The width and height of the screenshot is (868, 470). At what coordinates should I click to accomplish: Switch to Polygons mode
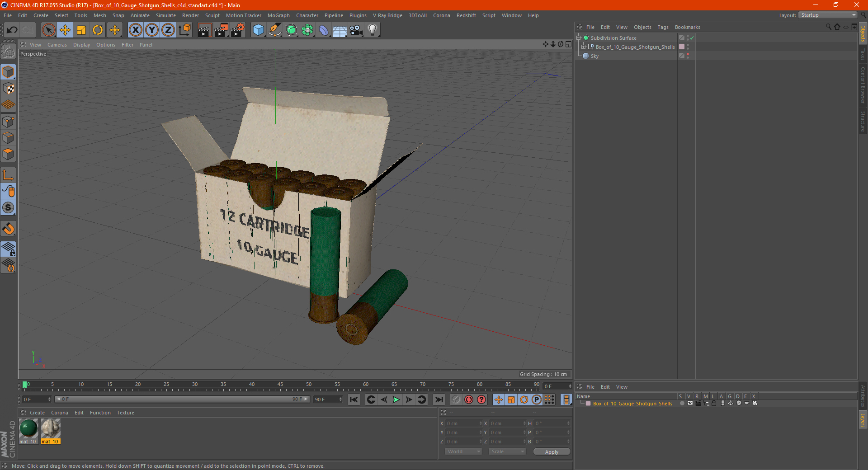[9, 154]
